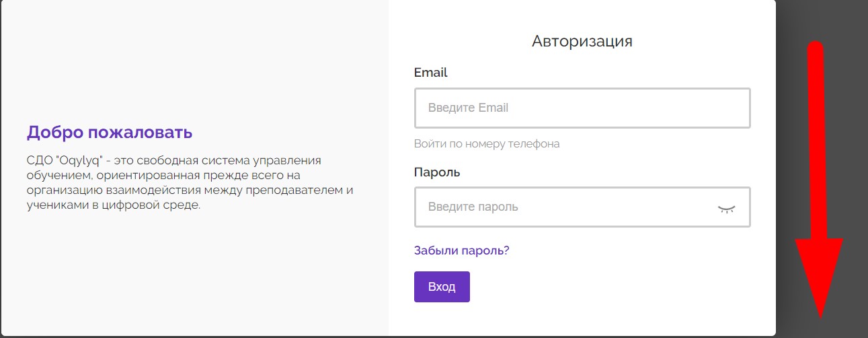Select Войти по номеру телефона link
Screen dimensions: 868x338
(x=486, y=143)
